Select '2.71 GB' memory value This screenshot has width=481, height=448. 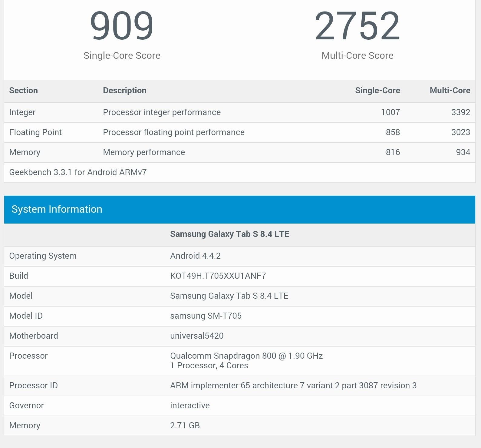[x=185, y=426]
